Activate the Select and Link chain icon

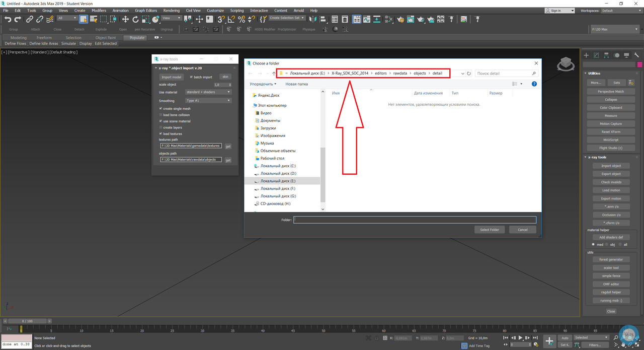coord(30,19)
